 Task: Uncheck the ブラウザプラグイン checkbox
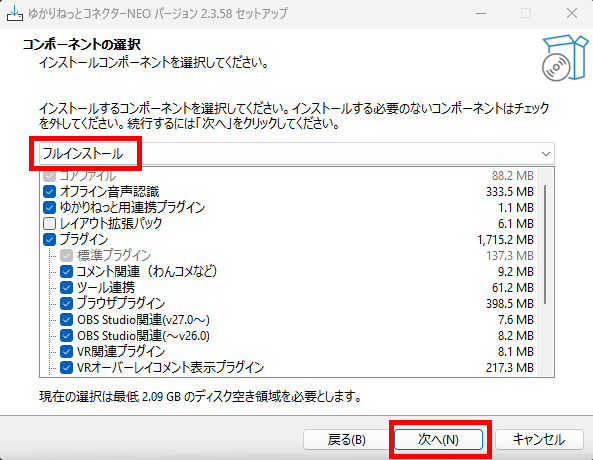(67, 303)
